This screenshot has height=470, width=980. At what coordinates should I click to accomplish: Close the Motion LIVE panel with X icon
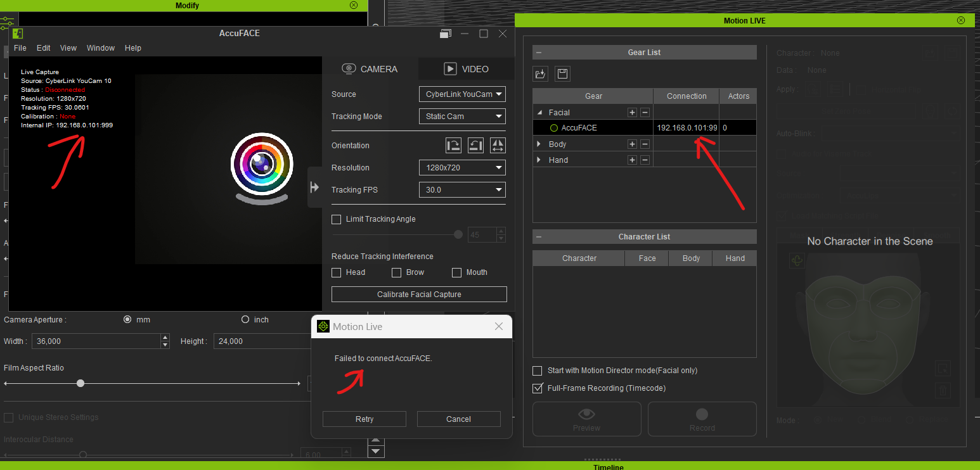pyautogui.click(x=961, y=20)
